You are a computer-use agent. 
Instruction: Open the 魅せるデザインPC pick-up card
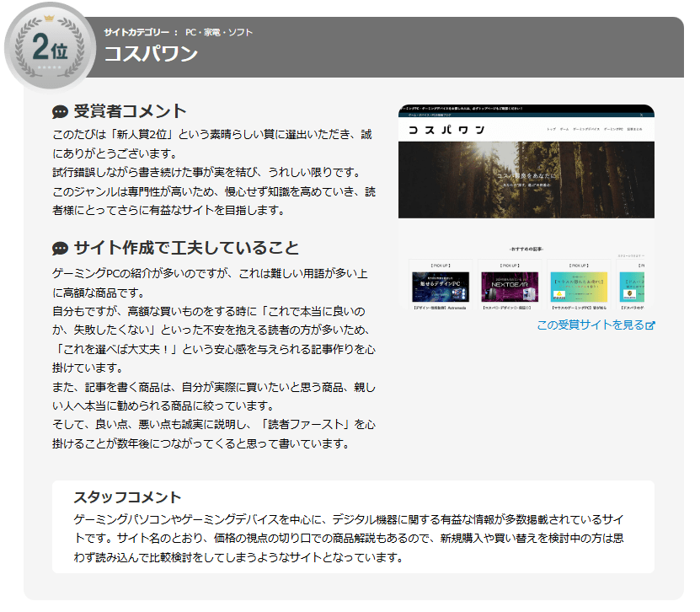click(x=440, y=285)
